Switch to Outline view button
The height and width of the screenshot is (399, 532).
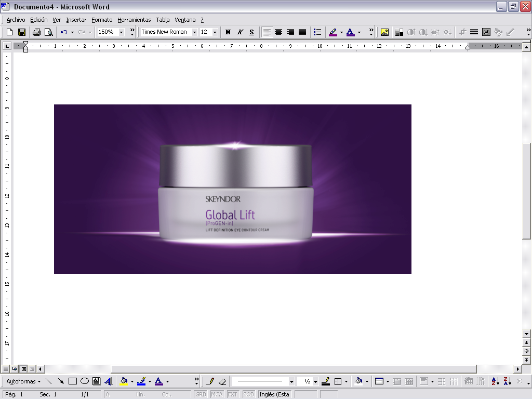[x=32, y=368]
